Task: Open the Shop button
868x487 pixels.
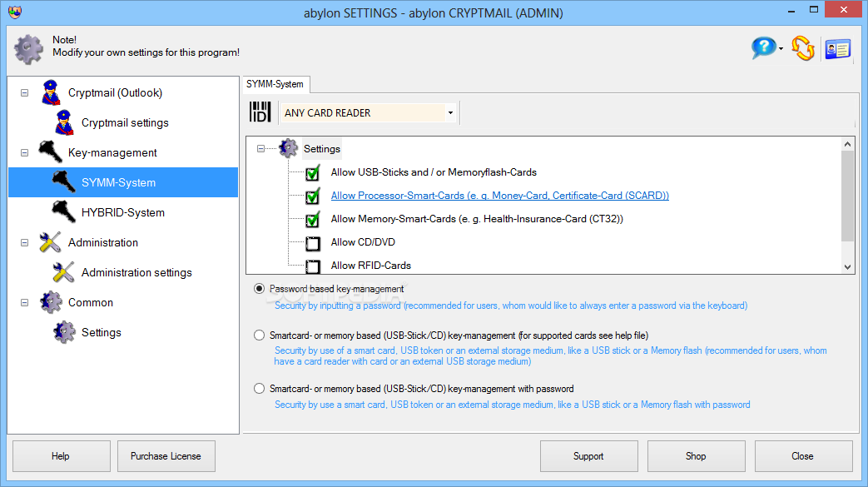Action: (697, 456)
